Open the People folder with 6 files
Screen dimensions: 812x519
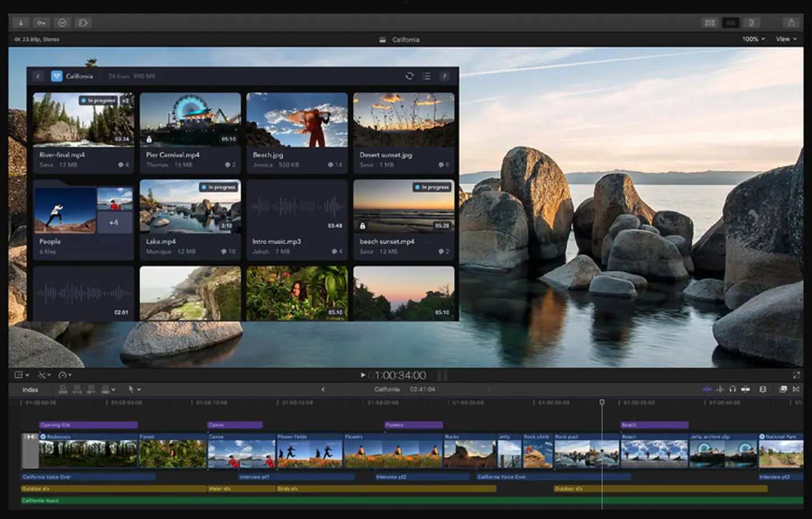83,220
